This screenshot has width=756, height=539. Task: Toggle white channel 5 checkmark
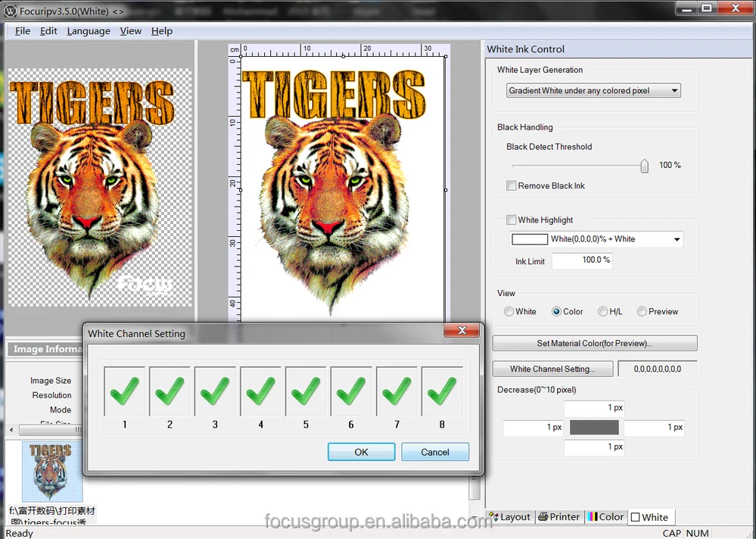click(x=306, y=391)
